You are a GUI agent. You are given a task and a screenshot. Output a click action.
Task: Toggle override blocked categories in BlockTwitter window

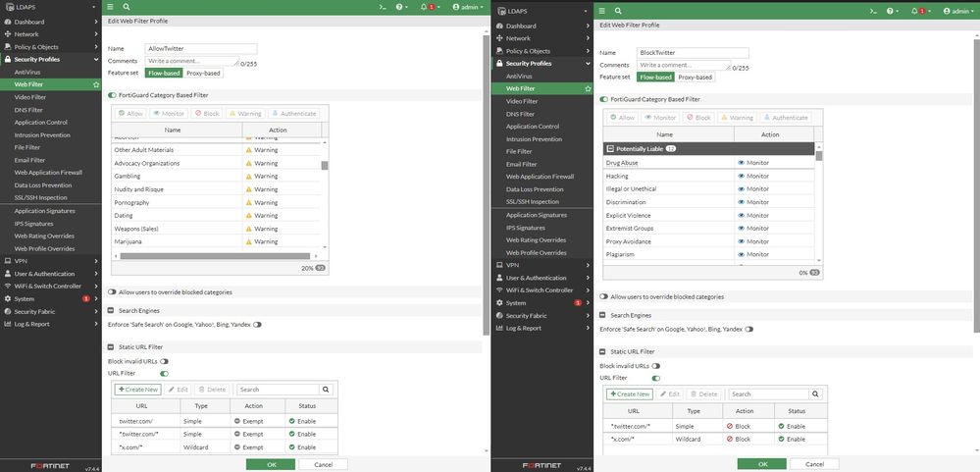tap(603, 297)
